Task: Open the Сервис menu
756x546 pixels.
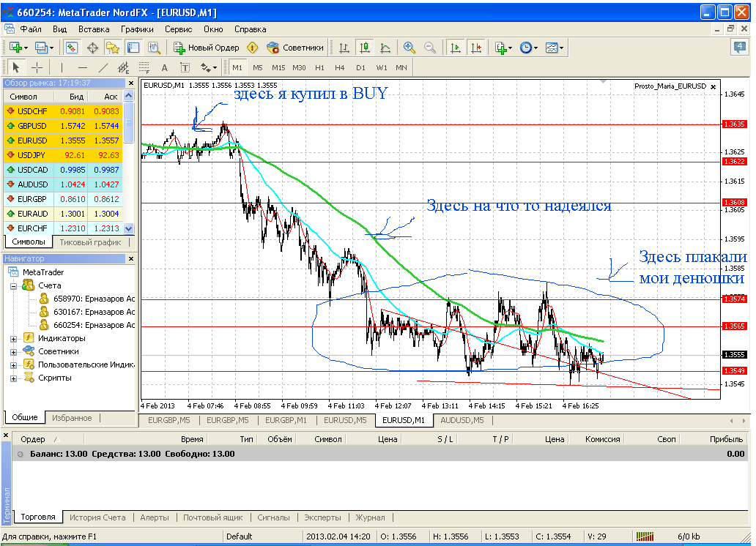Action: click(179, 29)
